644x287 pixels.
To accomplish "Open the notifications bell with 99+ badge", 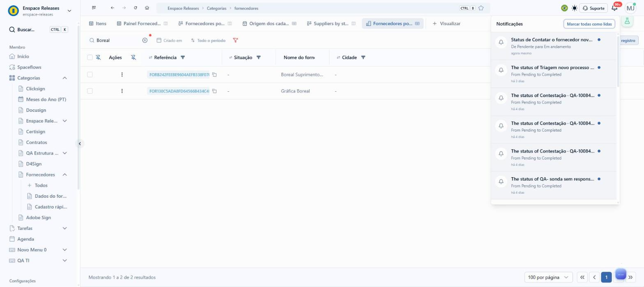I will [x=615, y=8].
